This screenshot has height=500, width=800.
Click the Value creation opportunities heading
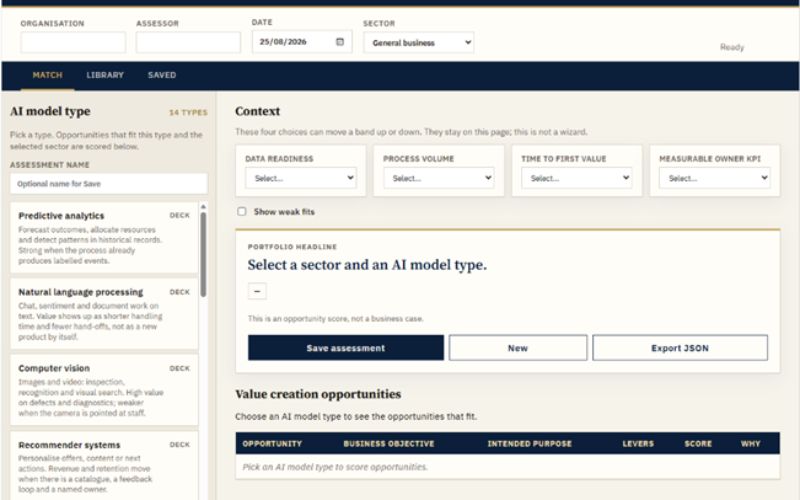[318, 394]
